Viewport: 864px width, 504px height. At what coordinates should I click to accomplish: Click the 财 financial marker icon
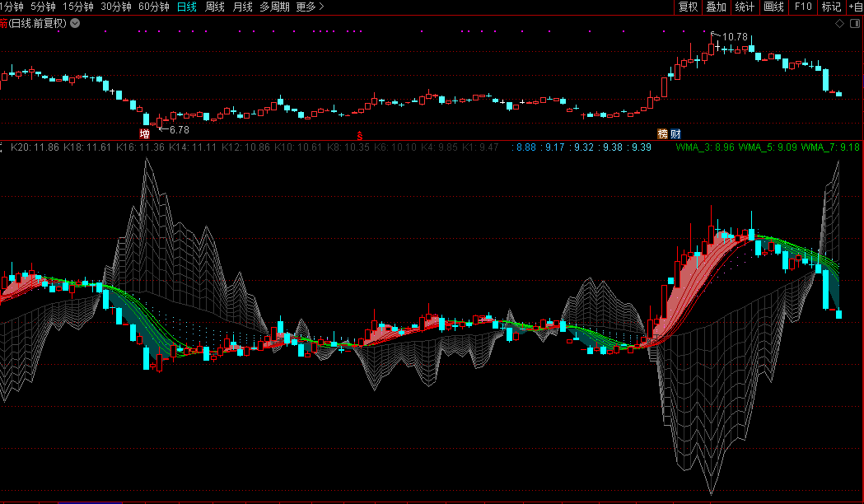click(675, 133)
